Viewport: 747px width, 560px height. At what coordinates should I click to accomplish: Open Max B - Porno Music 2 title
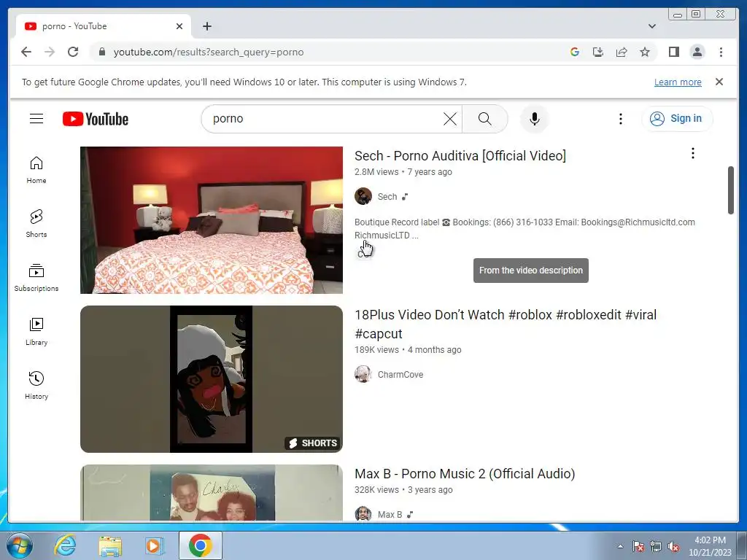[x=465, y=474]
